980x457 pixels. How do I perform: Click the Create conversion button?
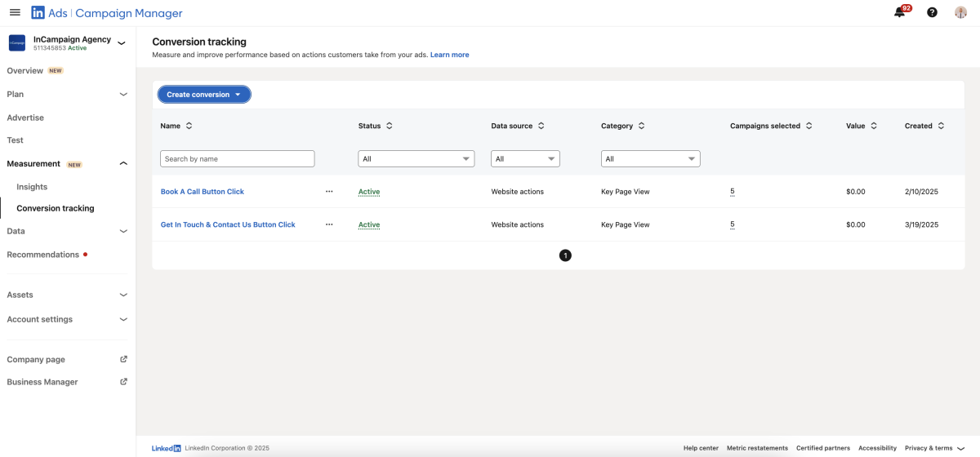click(204, 95)
